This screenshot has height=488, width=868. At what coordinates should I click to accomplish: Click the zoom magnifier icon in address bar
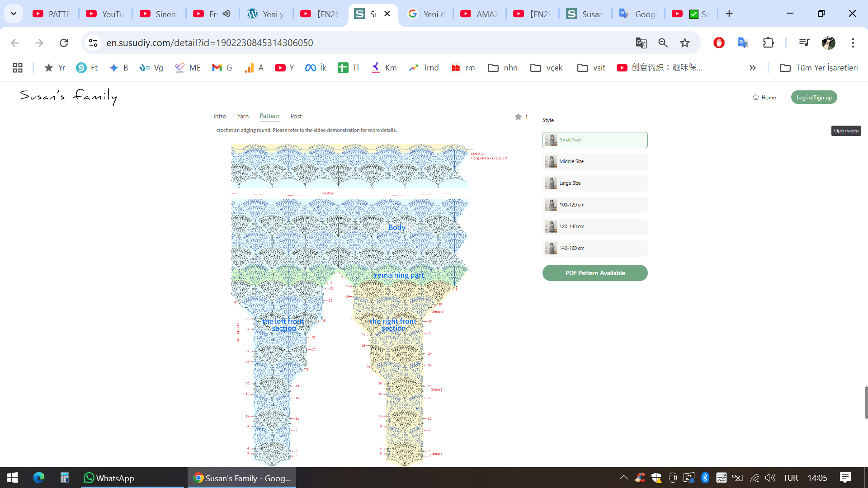point(663,43)
